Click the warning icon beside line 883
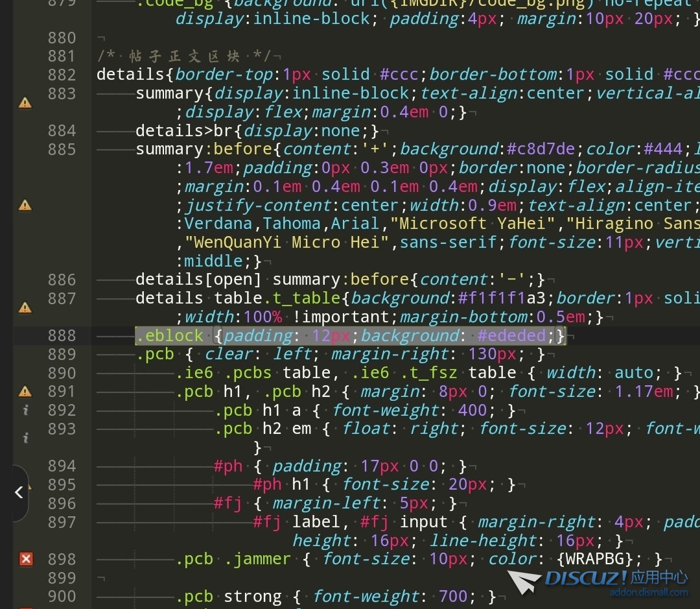The width and height of the screenshot is (700, 609). pos(25,102)
